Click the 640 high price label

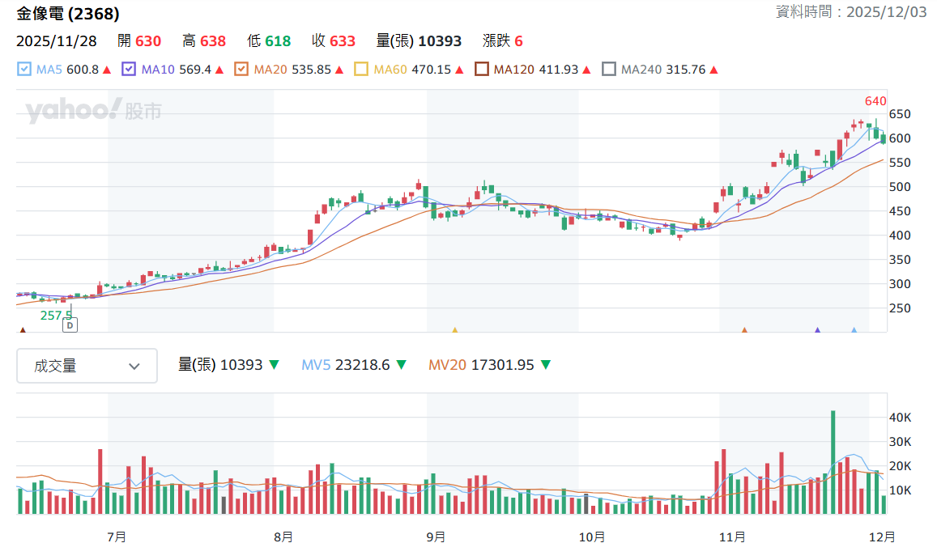875,101
